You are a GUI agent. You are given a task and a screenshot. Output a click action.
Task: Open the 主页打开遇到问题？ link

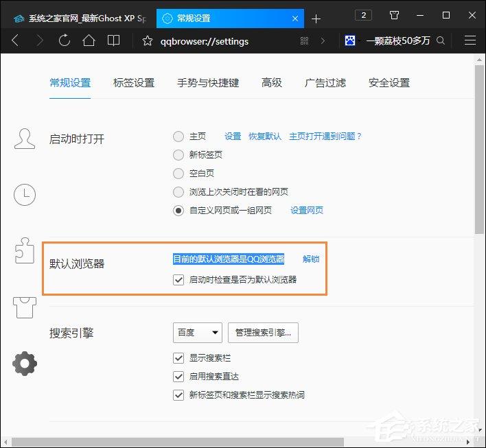click(x=325, y=137)
